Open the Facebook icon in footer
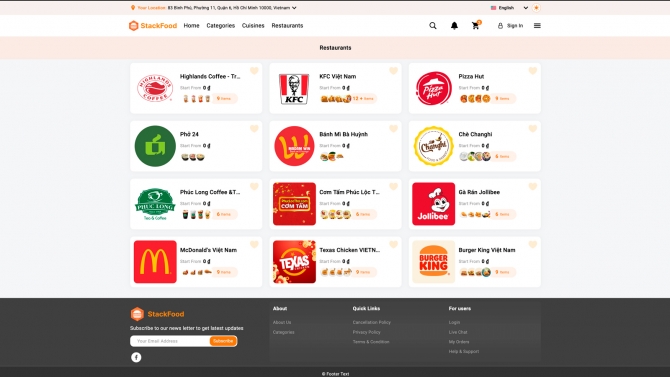The width and height of the screenshot is (670, 377). 136,357
